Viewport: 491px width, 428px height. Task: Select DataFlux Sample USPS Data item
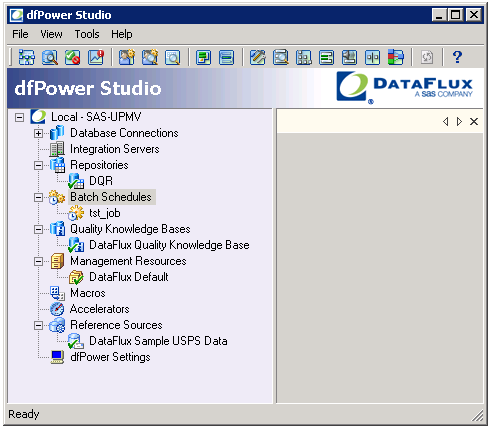point(158,341)
